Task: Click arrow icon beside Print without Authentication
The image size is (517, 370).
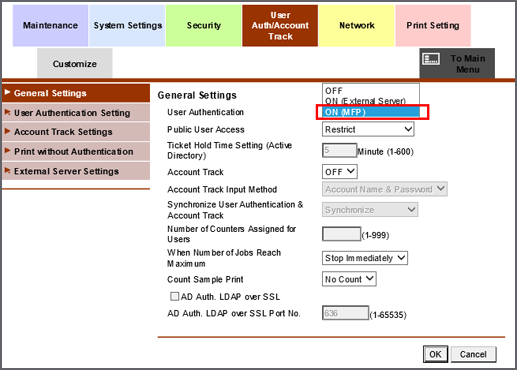Action: point(7,151)
